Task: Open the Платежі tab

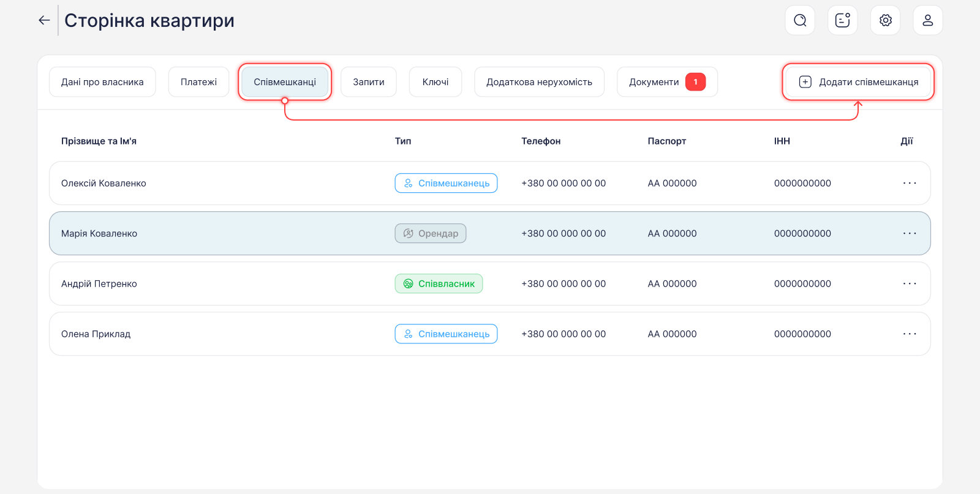Action: tap(198, 82)
